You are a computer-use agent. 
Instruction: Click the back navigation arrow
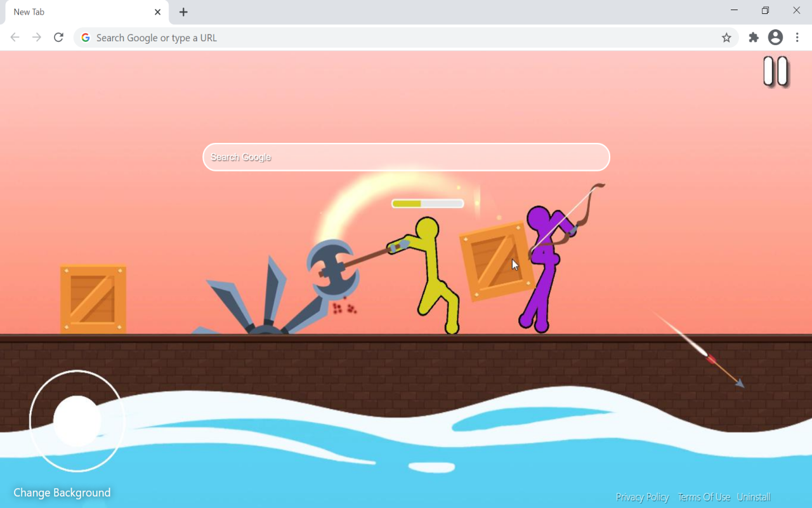pos(15,37)
